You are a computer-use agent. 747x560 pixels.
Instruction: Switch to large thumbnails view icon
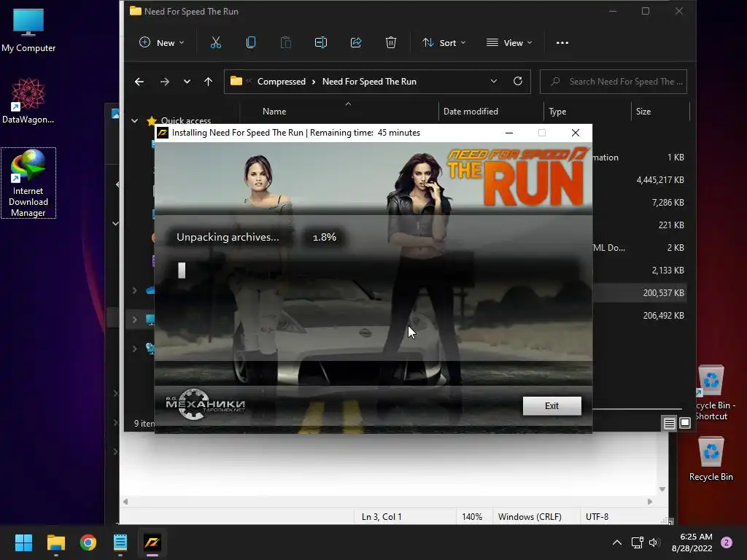[x=684, y=423]
